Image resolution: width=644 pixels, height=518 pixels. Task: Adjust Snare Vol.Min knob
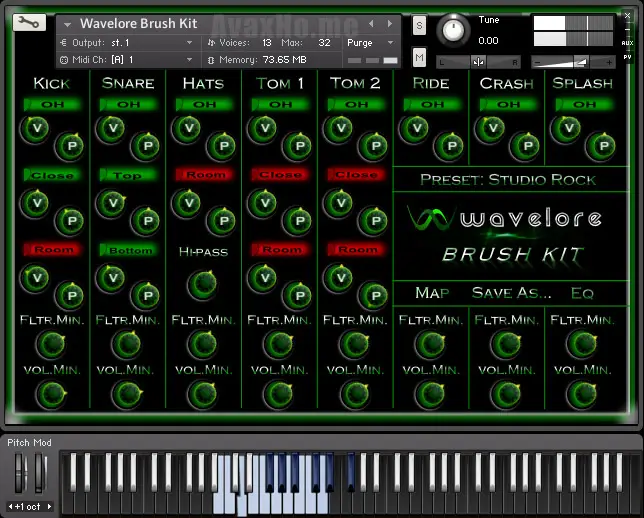tap(127, 394)
